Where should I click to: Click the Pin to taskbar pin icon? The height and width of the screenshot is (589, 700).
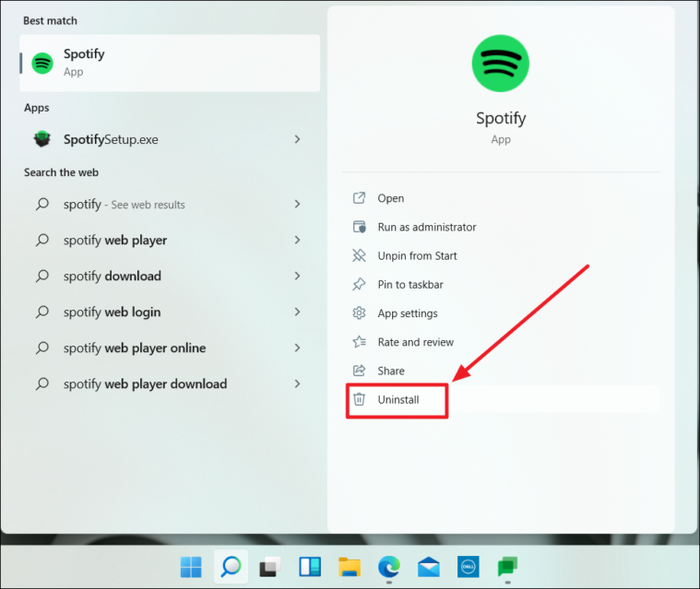(x=359, y=284)
